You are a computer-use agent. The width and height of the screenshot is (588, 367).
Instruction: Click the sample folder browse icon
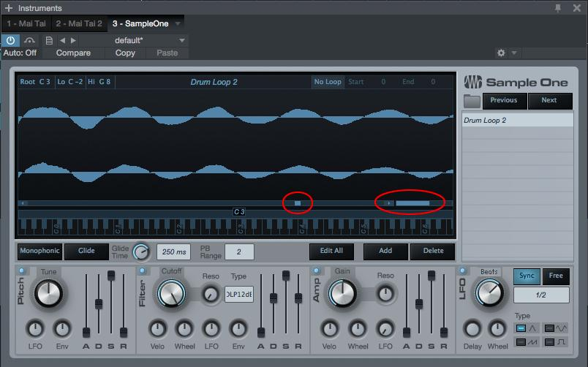(x=472, y=101)
